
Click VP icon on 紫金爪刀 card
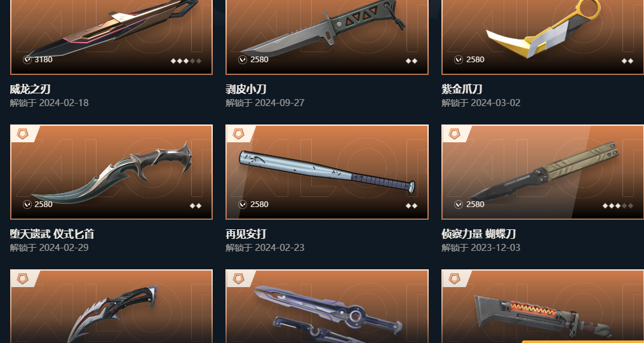click(x=459, y=60)
